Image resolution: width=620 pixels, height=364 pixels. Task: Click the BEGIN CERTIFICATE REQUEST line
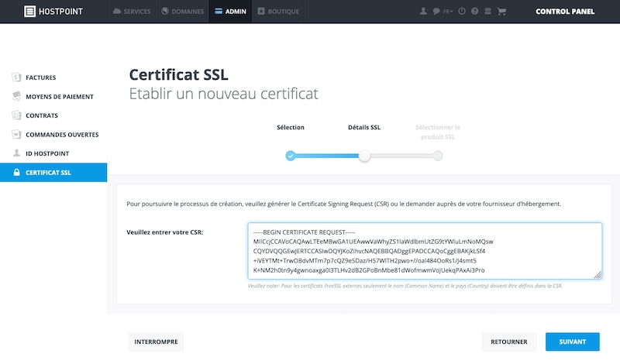pyautogui.click(x=304, y=232)
